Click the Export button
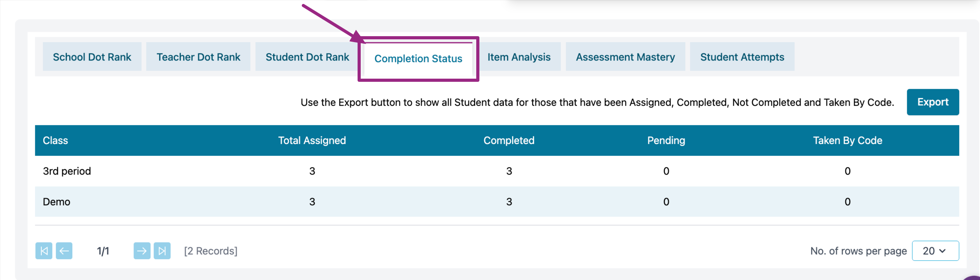Screen dimensions: 980x280 [x=932, y=102]
